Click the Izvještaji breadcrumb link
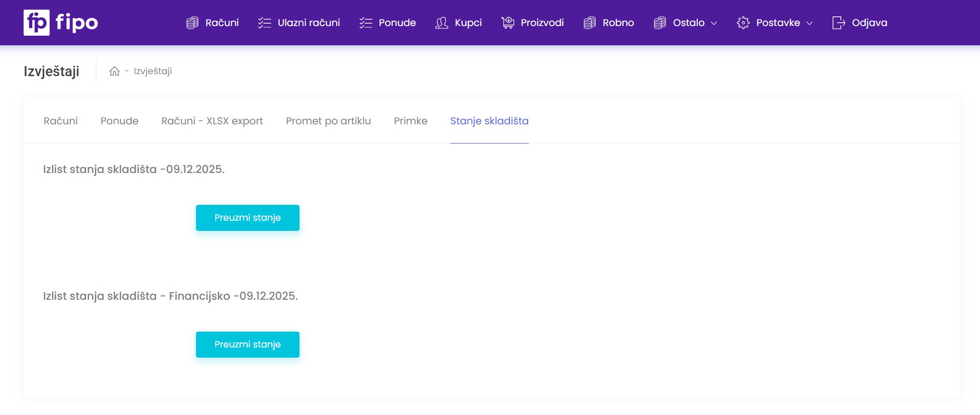Screen dimensions: 980x415 (x=153, y=71)
